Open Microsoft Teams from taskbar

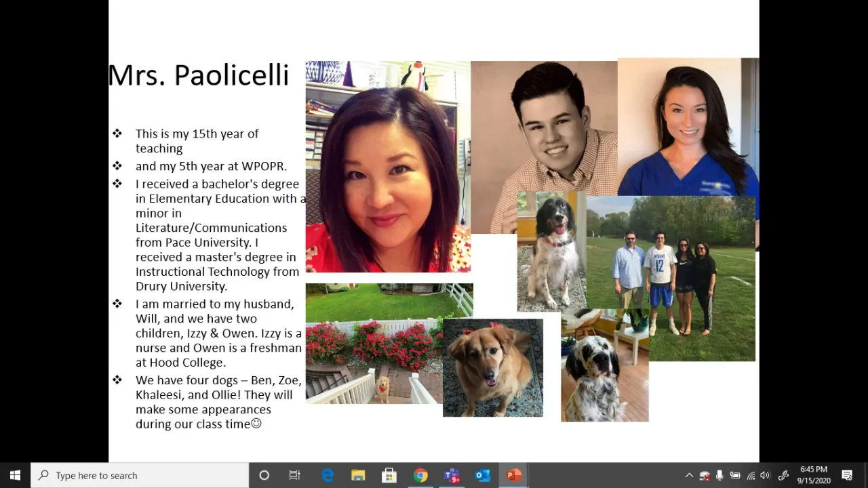tap(452, 475)
